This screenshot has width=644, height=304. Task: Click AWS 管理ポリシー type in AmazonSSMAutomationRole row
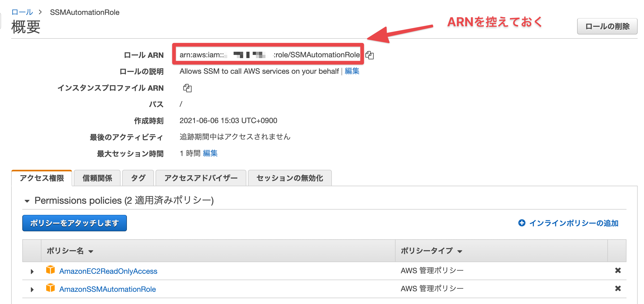point(432,289)
